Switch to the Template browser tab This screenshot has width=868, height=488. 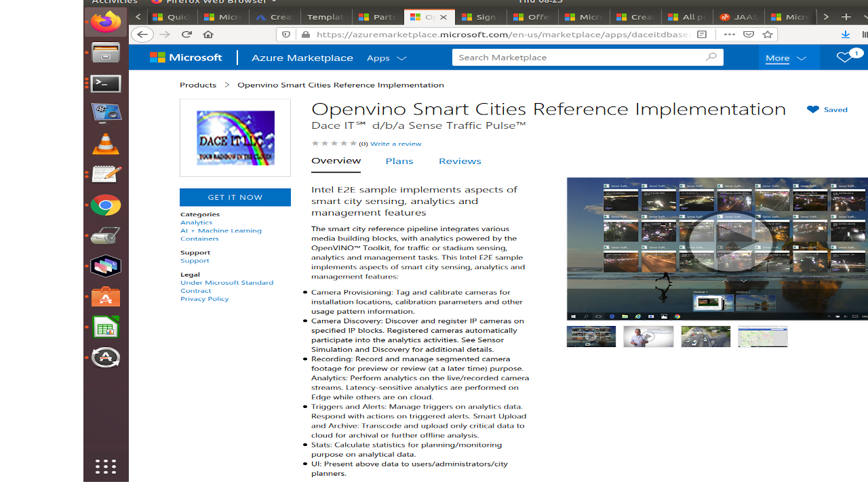pos(326,17)
